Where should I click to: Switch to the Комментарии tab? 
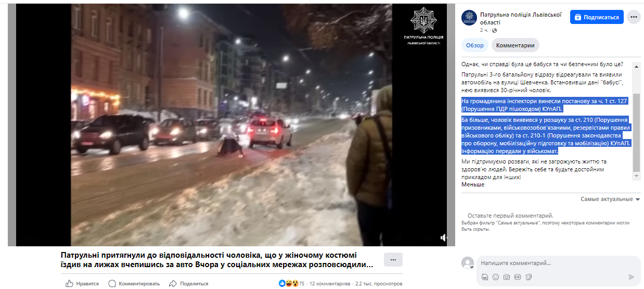515,45
